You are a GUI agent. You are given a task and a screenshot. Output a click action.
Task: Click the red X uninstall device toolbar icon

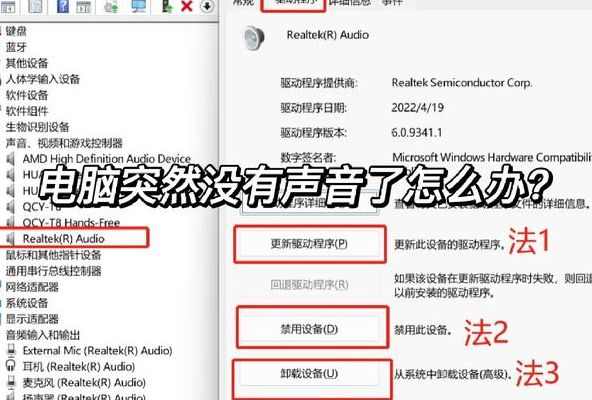[x=187, y=6]
